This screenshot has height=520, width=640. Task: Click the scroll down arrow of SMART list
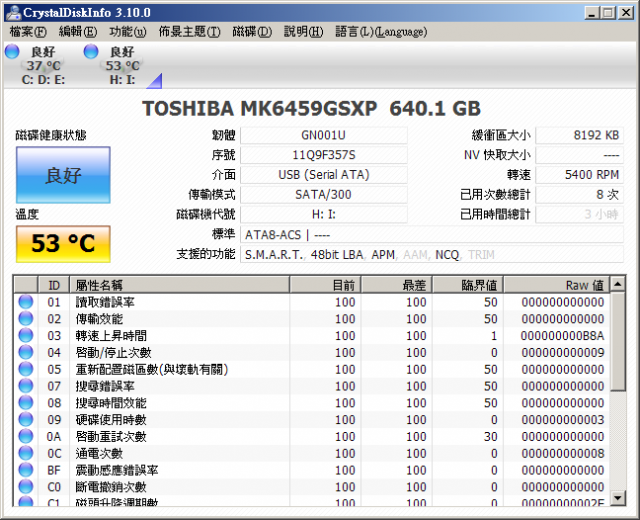click(x=618, y=498)
